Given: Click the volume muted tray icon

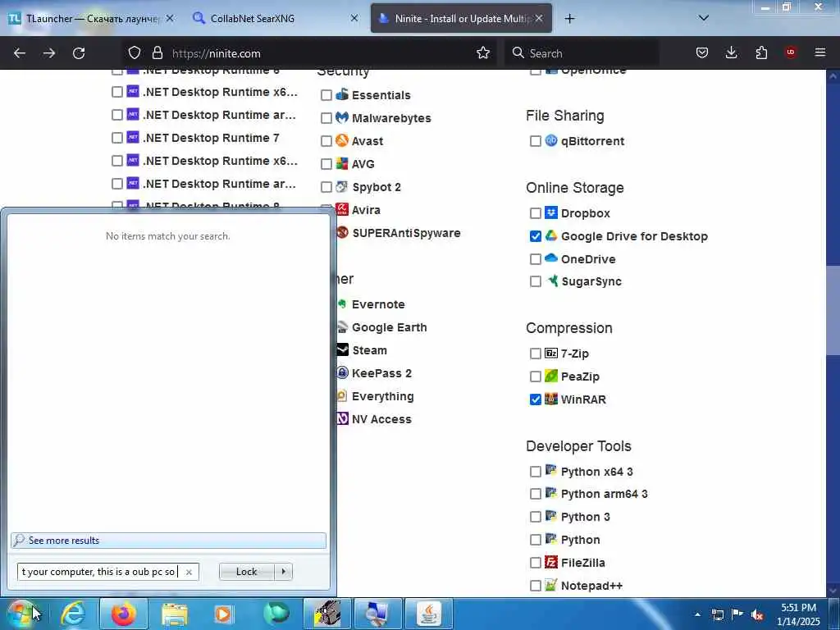Looking at the screenshot, I should 757,615.
